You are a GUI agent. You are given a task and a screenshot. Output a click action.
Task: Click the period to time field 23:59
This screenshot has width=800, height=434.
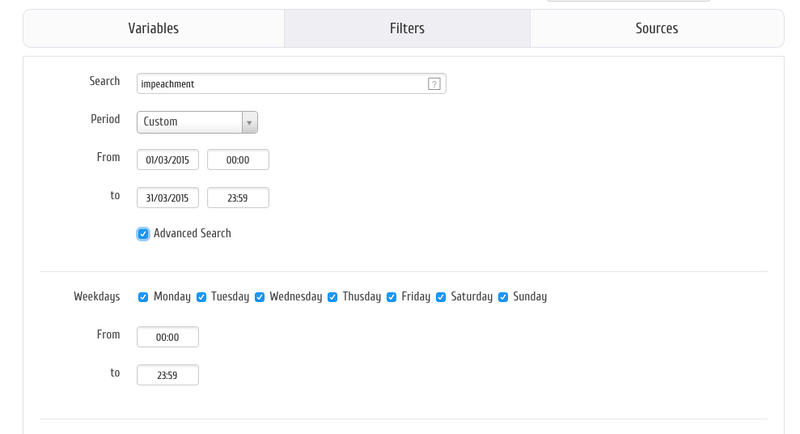coord(238,198)
